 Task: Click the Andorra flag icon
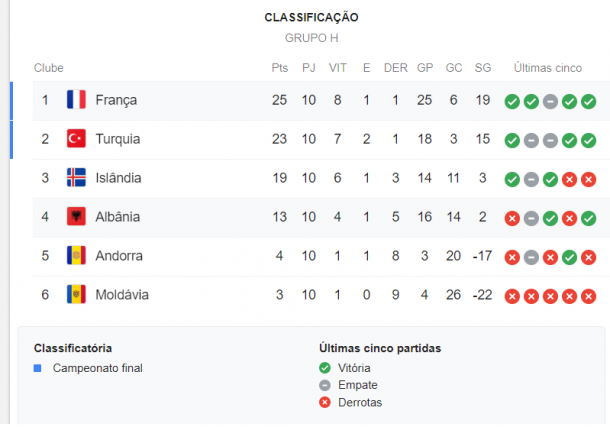pos(76,255)
